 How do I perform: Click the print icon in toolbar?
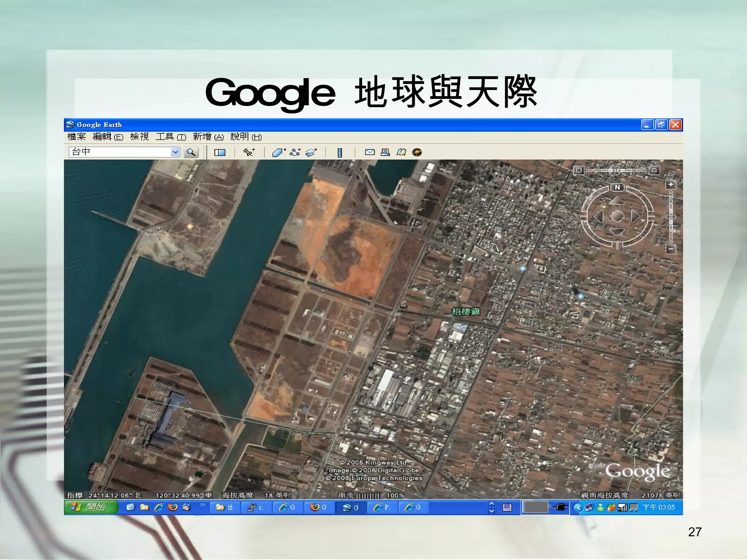click(x=385, y=152)
